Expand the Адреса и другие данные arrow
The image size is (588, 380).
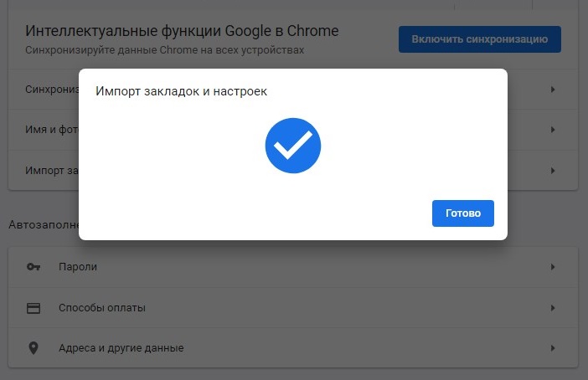coord(553,348)
